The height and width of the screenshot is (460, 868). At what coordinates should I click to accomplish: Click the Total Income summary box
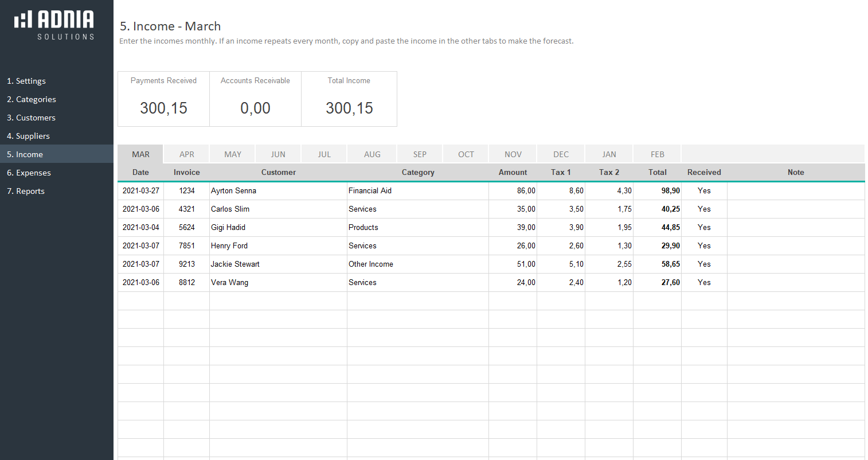click(349, 99)
